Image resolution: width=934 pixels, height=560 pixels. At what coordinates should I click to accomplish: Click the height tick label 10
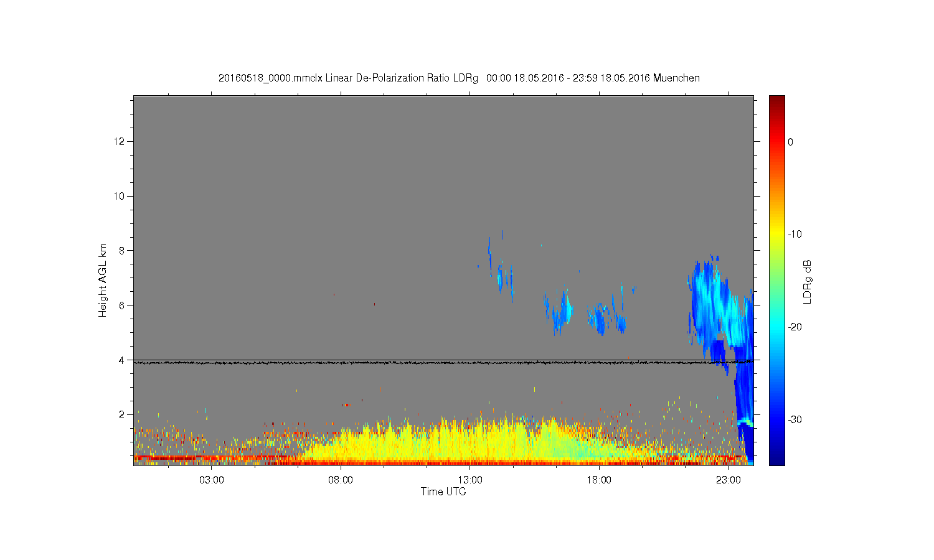tap(120, 196)
